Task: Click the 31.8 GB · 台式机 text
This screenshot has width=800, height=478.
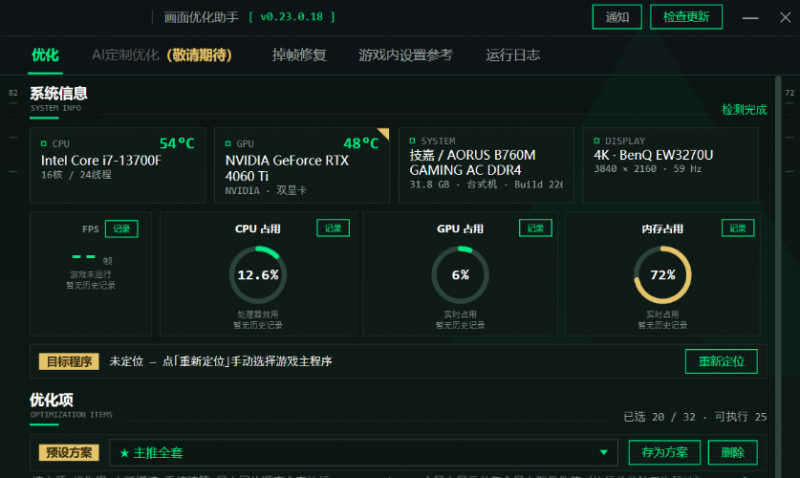Action: click(x=453, y=185)
